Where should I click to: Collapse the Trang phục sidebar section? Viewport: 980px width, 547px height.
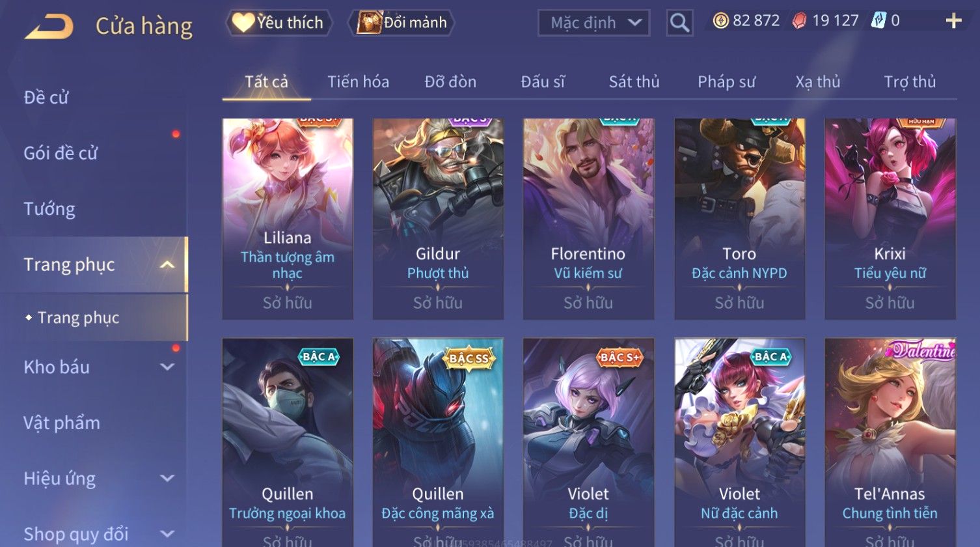167,265
